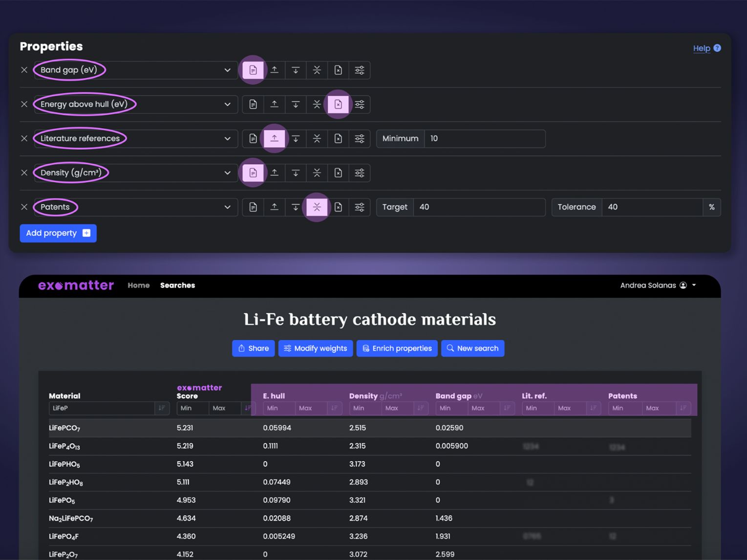Select minimize arrow icon in Density row

coord(296,173)
